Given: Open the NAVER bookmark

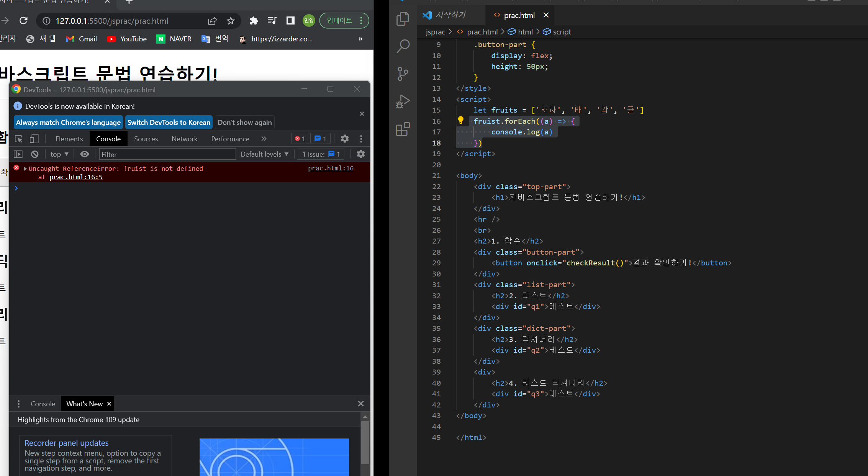Looking at the screenshot, I should click(174, 39).
